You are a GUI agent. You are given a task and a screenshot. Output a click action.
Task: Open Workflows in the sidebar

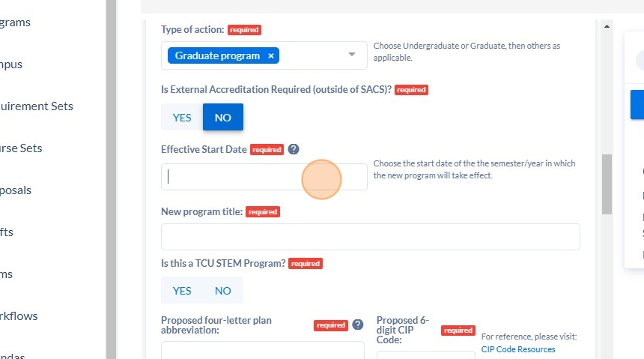[x=19, y=316]
